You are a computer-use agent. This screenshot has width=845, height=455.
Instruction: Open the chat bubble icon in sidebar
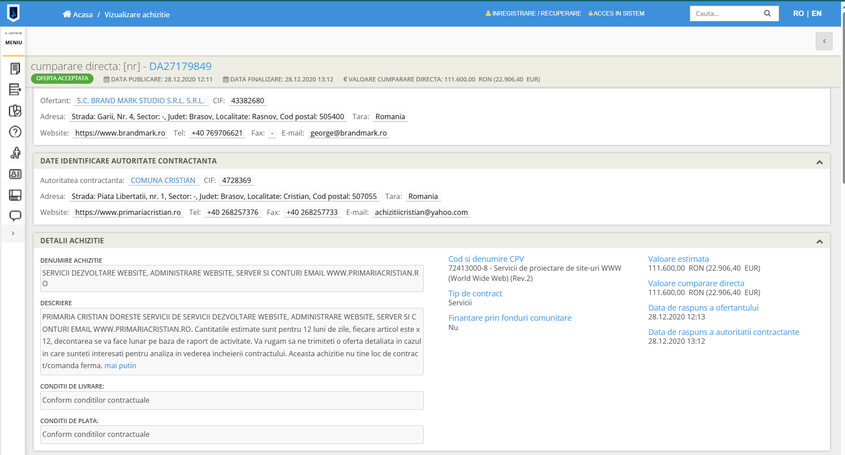14,216
